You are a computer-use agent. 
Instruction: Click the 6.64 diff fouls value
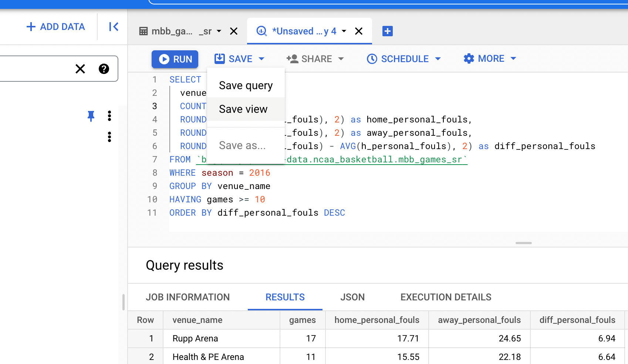coord(607,357)
